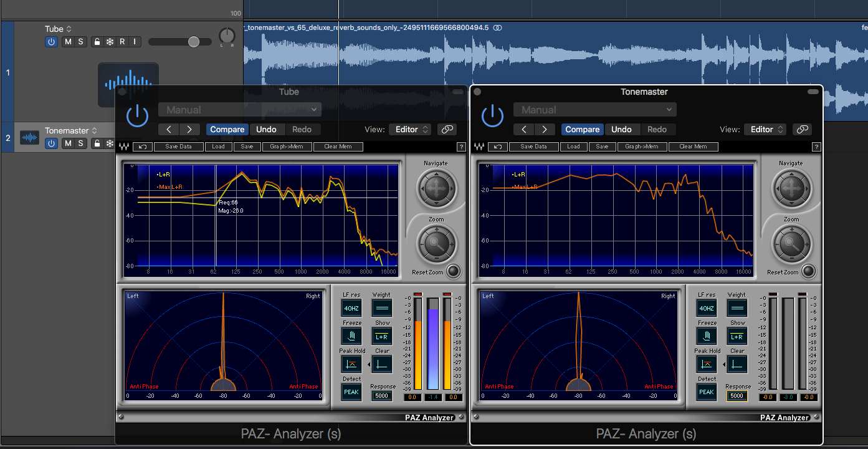
Task: Click Reset Zoom button in Tonemaster analyzer
Action: click(808, 271)
